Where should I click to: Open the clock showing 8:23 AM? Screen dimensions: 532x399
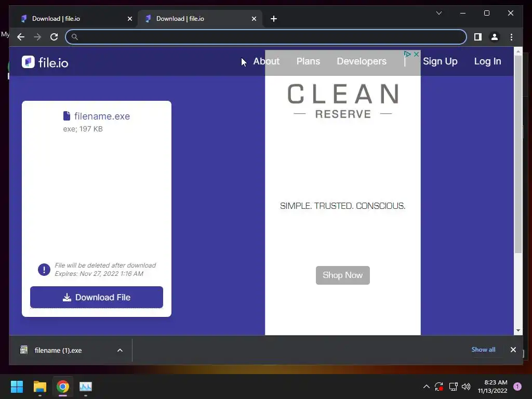[x=493, y=387]
